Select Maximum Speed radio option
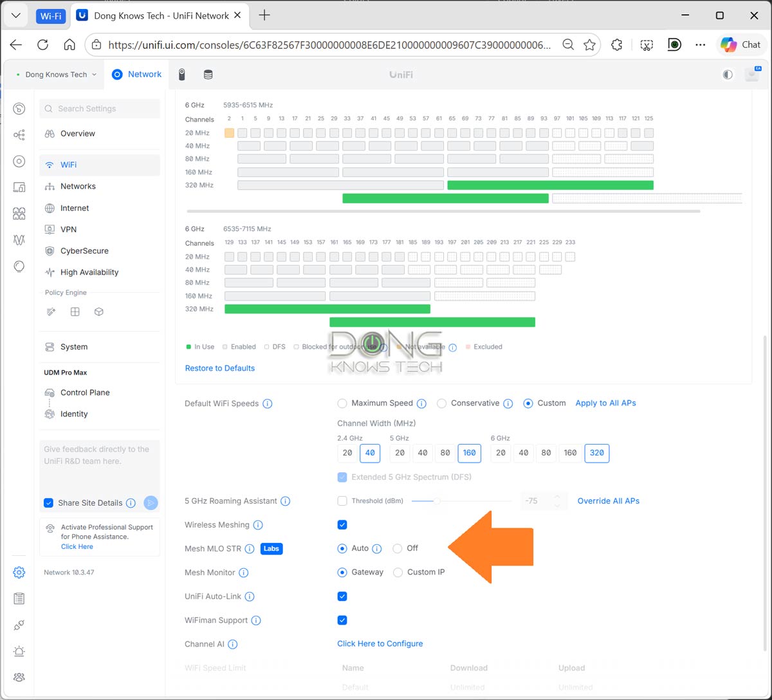Screen dimensions: 772x700 tap(342, 403)
